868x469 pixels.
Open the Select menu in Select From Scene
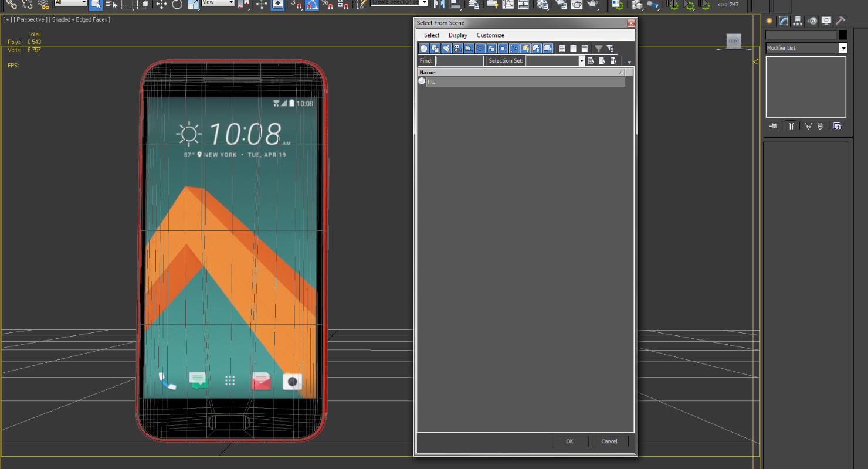pyautogui.click(x=432, y=35)
